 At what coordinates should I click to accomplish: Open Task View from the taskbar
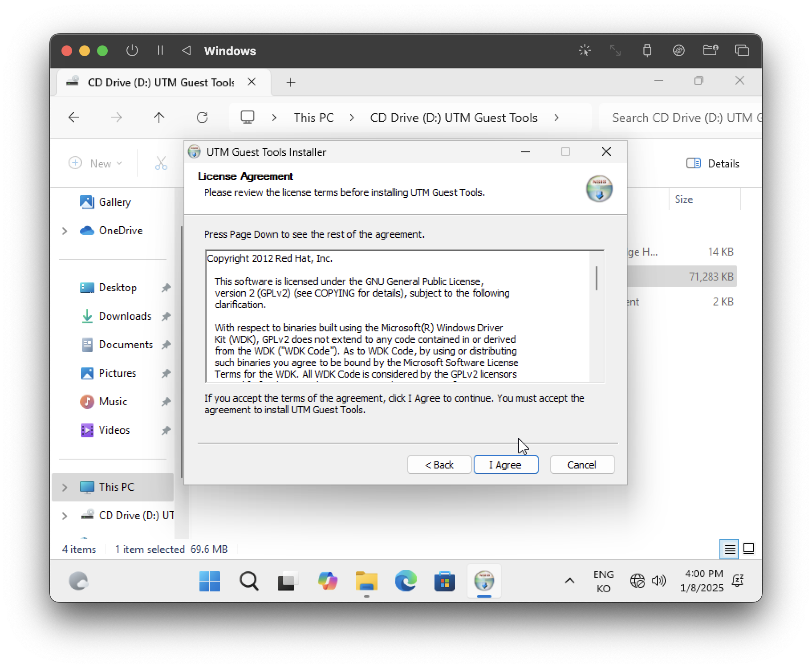coord(288,581)
